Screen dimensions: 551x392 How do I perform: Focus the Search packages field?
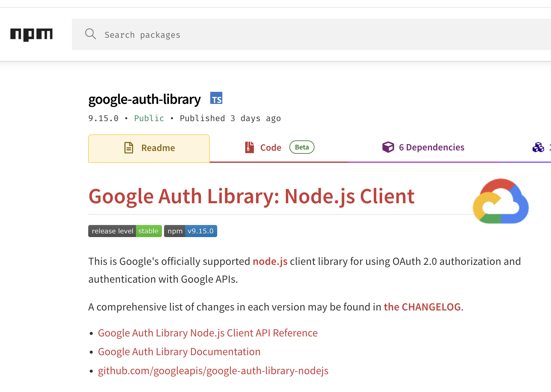311,34
